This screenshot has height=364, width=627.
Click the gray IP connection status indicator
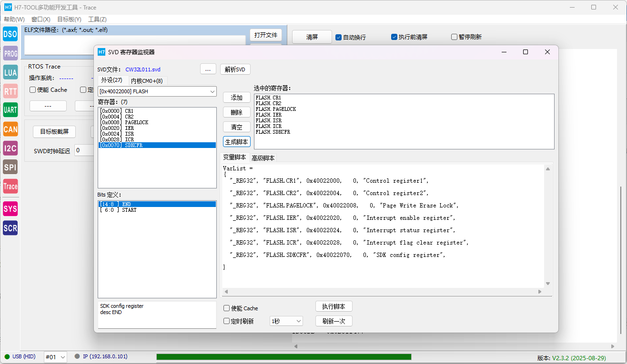pos(77,356)
